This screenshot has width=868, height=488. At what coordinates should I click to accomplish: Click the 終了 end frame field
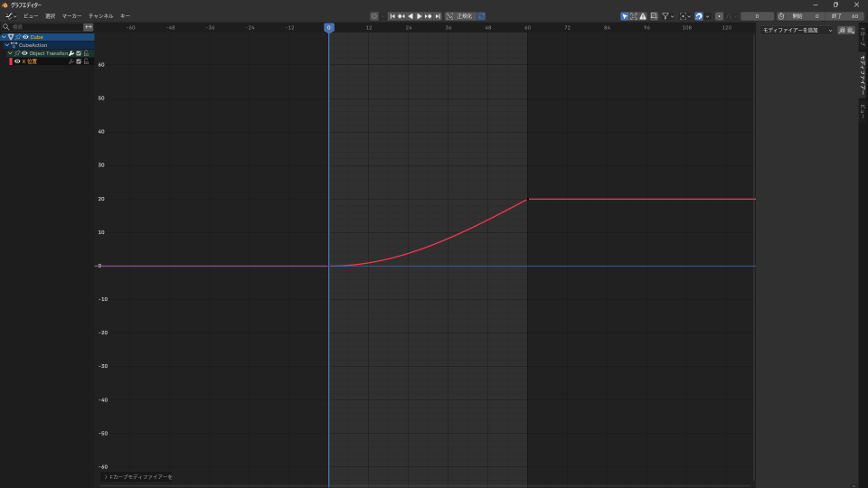coord(847,16)
